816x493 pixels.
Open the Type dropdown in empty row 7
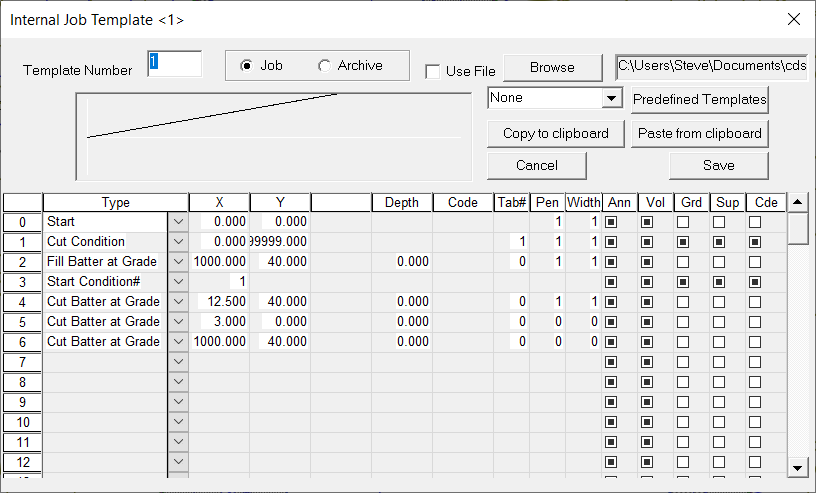click(x=178, y=361)
